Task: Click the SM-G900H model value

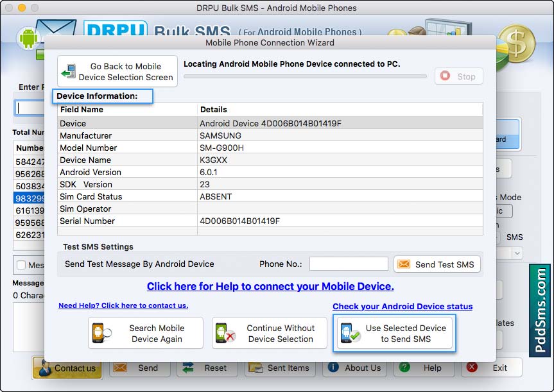Action: click(x=221, y=148)
